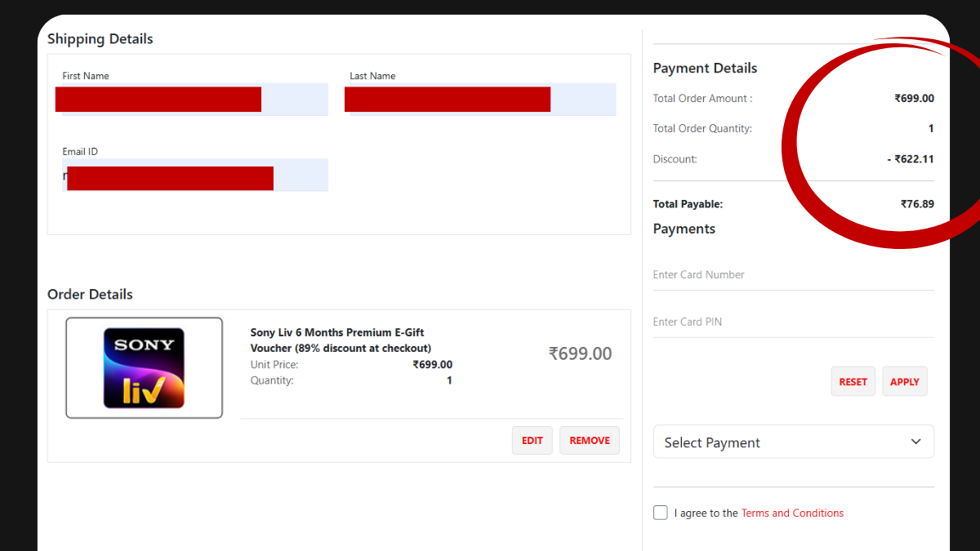Click the Payment Details section heading

click(705, 68)
